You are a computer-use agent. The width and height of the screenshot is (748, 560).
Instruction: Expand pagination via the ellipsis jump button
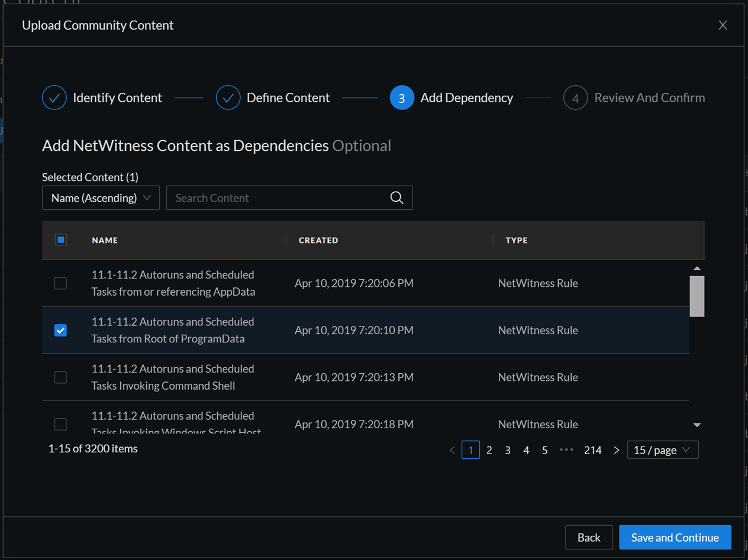(566, 450)
